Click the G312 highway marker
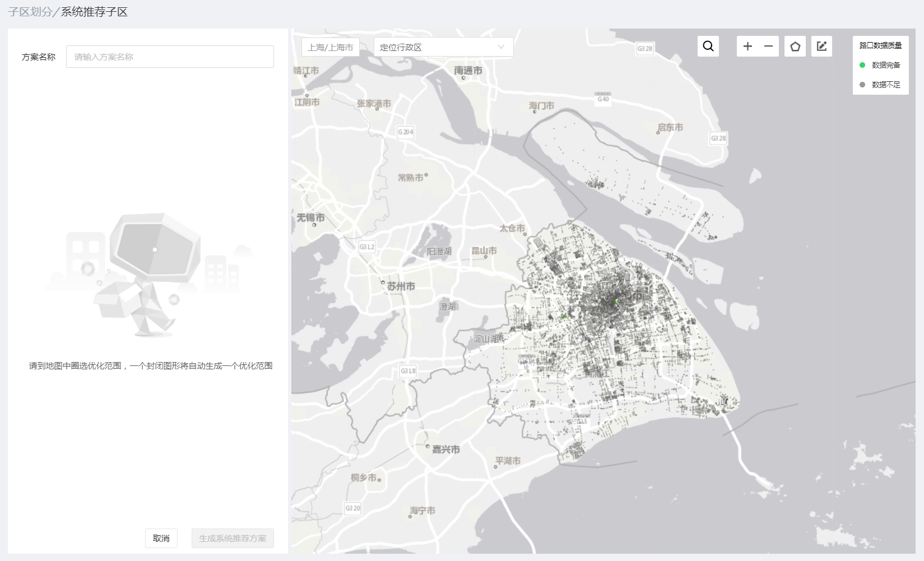 [x=367, y=247]
